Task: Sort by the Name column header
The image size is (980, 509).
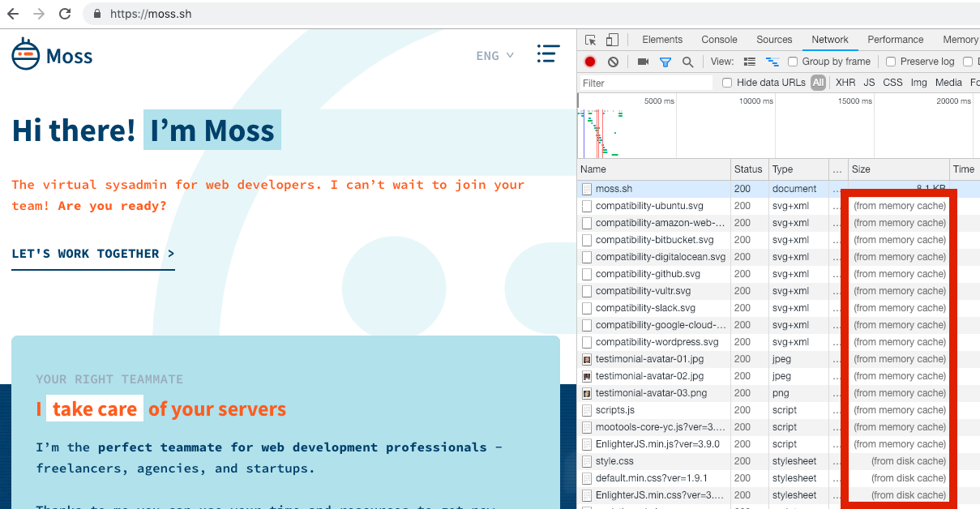Action: pos(653,169)
